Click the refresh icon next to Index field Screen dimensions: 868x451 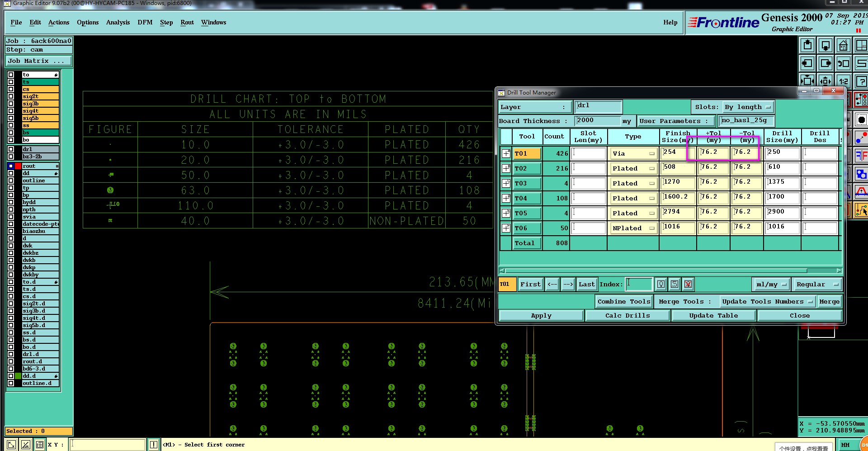(x=675, y=284)
